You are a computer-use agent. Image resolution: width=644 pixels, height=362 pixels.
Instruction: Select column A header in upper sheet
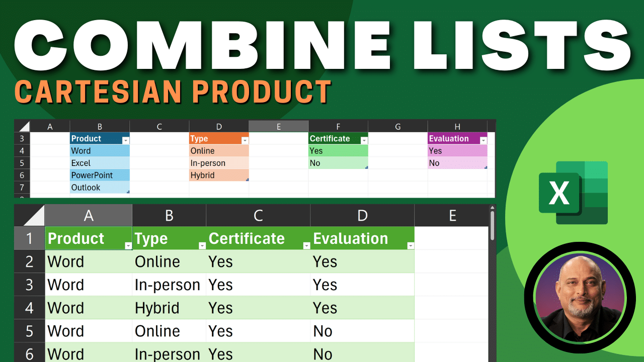coord(50,127)
